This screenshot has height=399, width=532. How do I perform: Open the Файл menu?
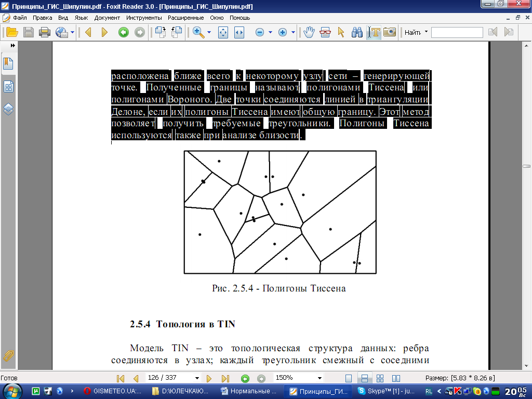[x=20, y=18]
